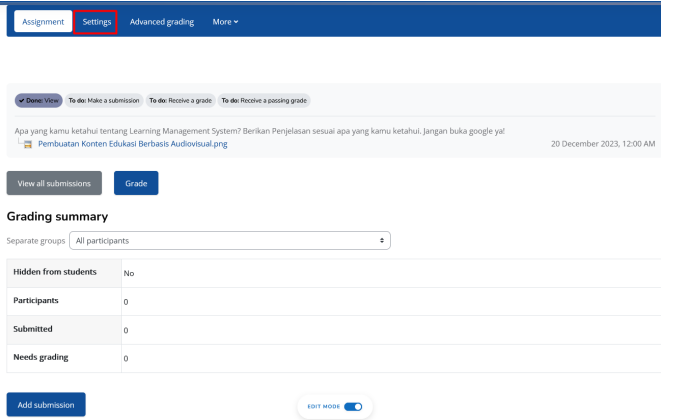Open the Separate groups All participants dropdown
This screenshot has height=420, width=690.
pos(229,241)
